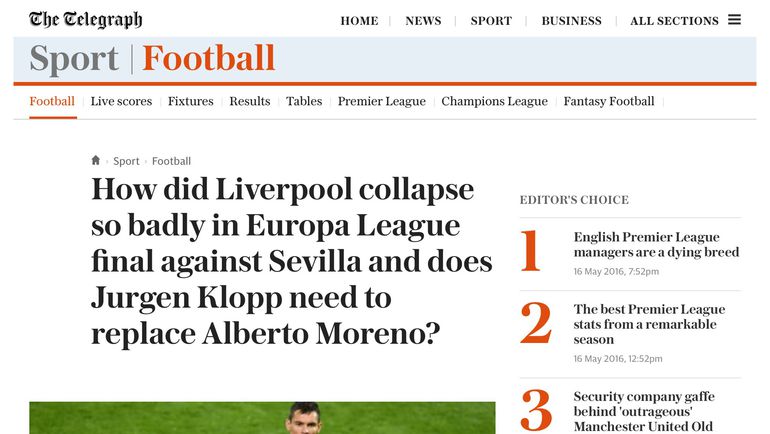Open 'The best Premier League stats' article
The width and height of the screenshot is (770, 434).
click(649, 324)
